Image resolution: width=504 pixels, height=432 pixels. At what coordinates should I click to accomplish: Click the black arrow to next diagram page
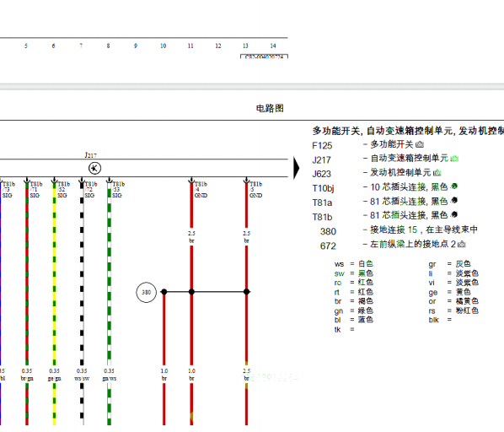point(297,168)
